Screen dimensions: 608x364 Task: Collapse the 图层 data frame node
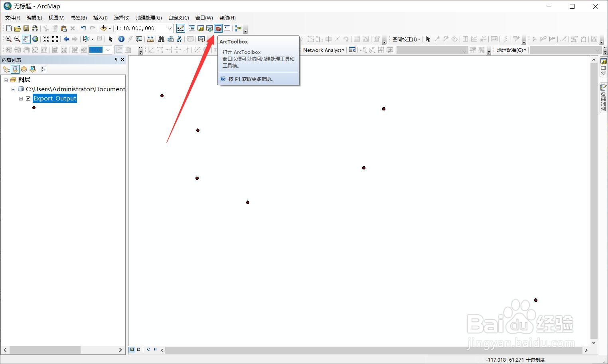pos(6,80)
